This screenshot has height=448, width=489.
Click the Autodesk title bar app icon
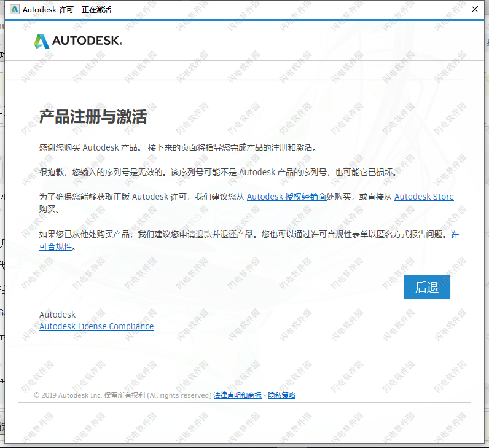coord(14,10)
